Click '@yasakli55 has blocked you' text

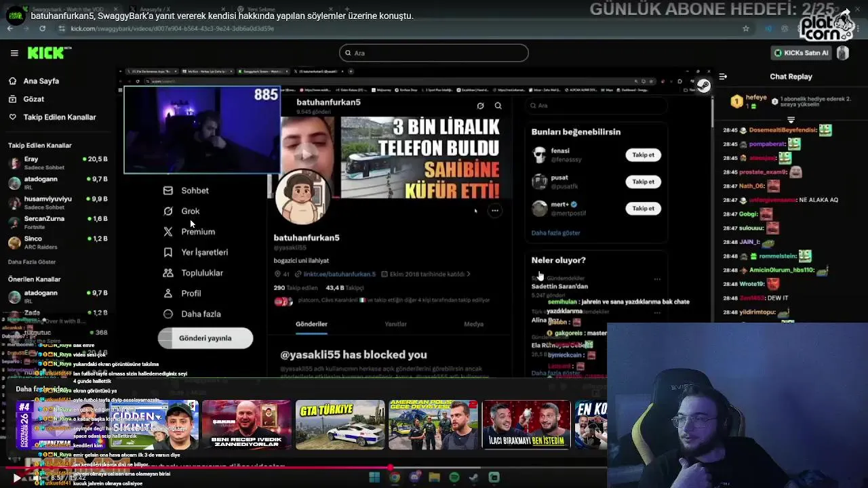(353, 354)
